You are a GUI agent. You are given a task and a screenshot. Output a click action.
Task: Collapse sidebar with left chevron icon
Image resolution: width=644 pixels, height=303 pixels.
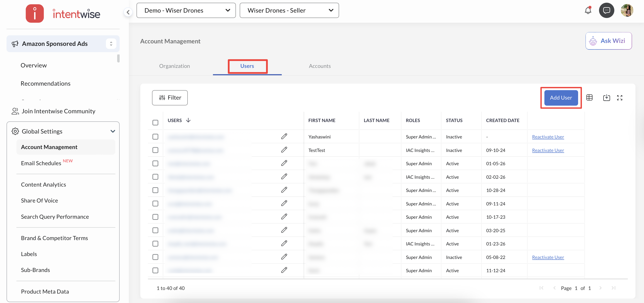pyautogui.click(x=128, y=12)
